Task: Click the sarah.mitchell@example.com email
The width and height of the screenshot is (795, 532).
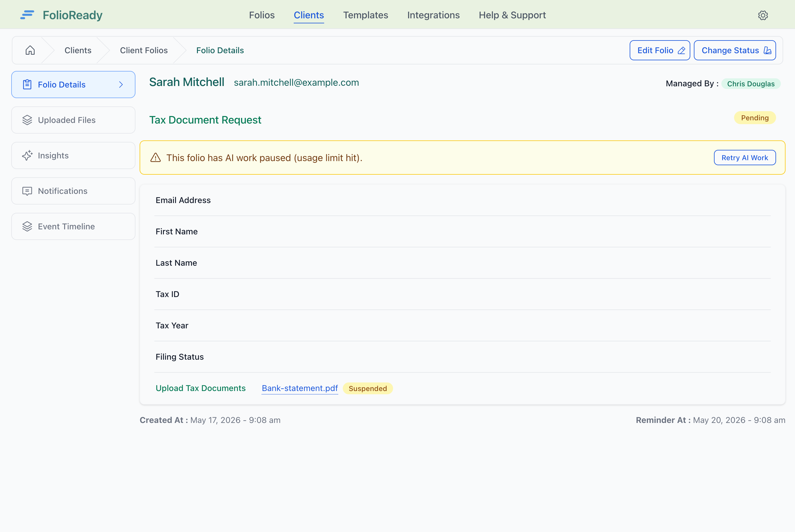Action: pyautogui.click(x=296, y=82)
